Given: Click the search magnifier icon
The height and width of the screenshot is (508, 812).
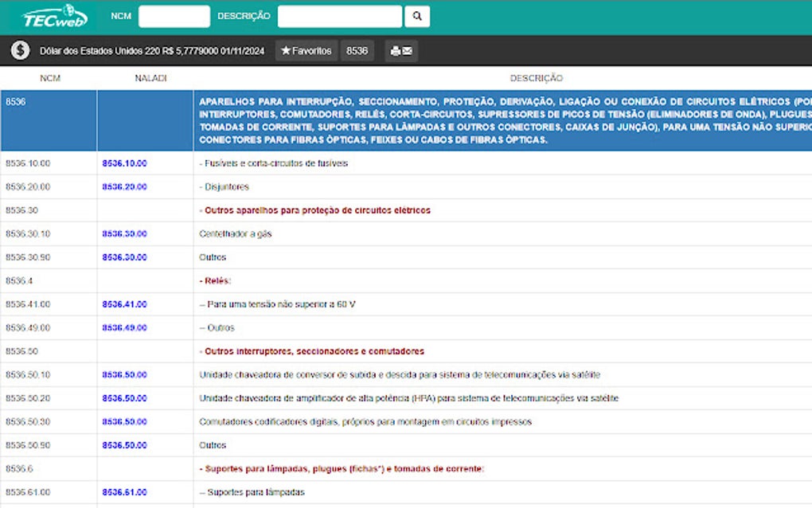Looking at the screenshot, I should (x=417, y=16).
